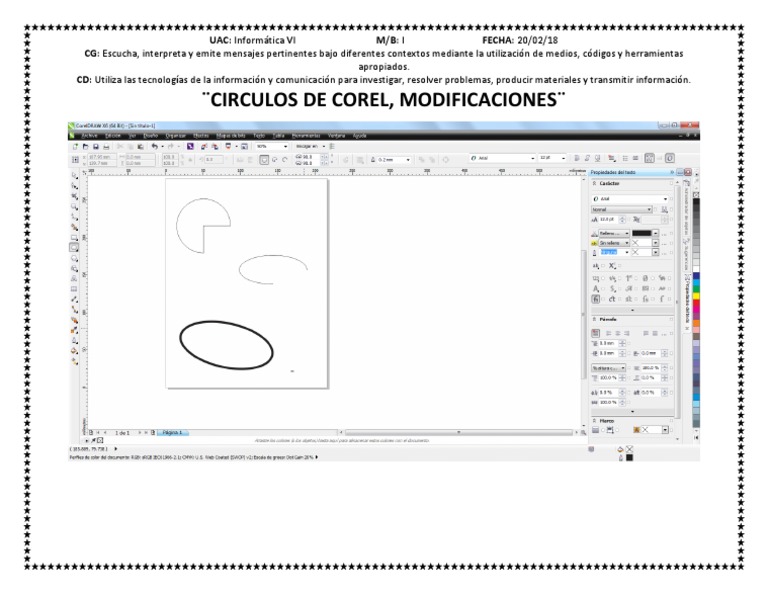
Task: Open the outline width dropdown
Action: pos(408,160)
